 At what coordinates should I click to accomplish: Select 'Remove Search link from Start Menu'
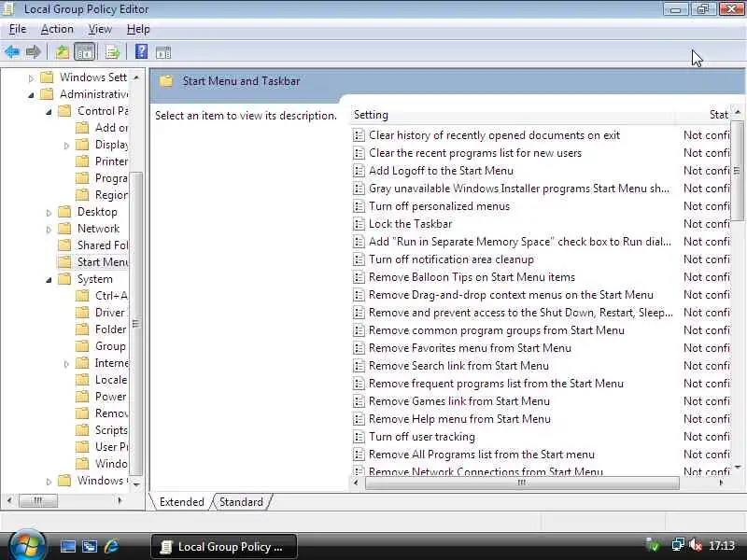click(458, 366)
